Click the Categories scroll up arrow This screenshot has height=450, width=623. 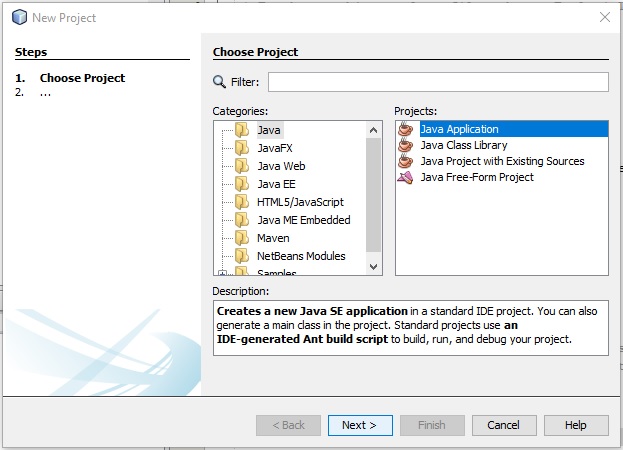tap(373, 130)
